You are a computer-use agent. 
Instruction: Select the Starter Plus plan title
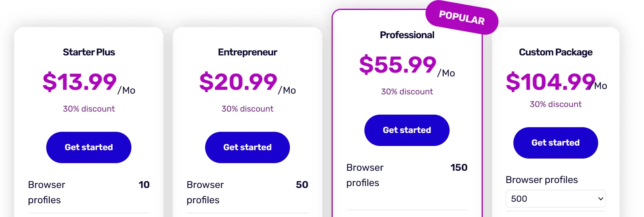point(89,52)
